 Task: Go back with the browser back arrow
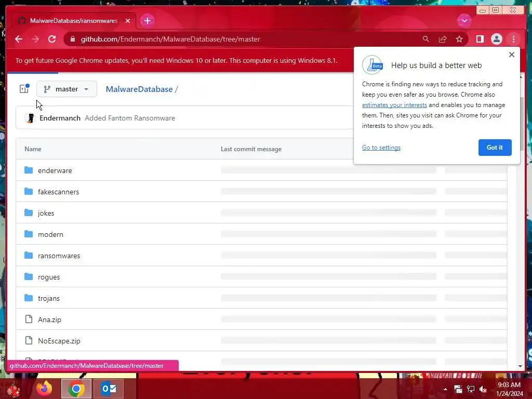coord(19,39)
